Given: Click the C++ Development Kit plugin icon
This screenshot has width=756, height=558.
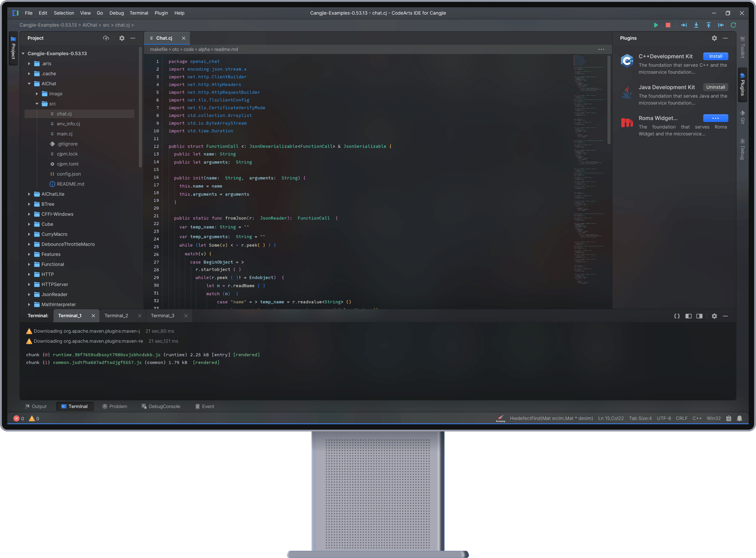Looking at the screenshot, I should point(627,61).
